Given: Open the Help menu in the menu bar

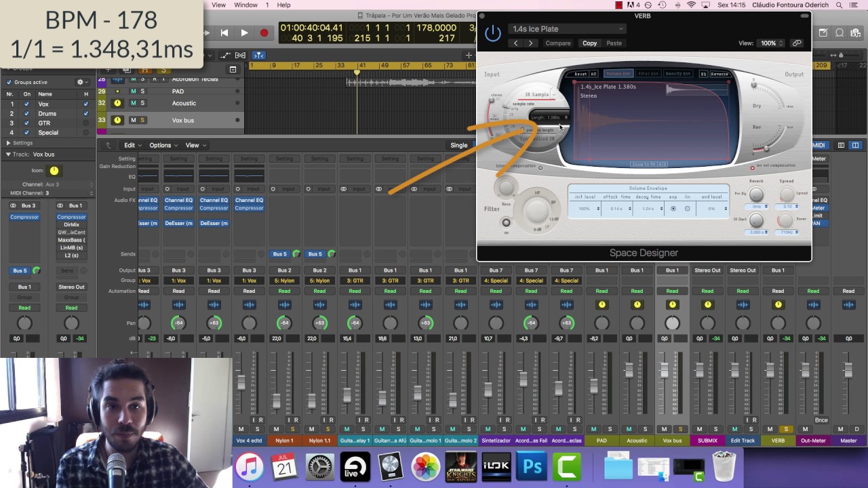Looking at the screenshot, I should (284, 5).
